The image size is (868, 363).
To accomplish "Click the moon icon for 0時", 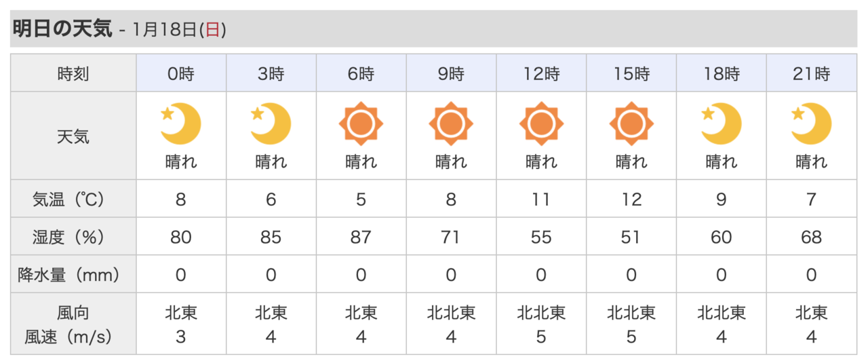I will tap(181, 123).
